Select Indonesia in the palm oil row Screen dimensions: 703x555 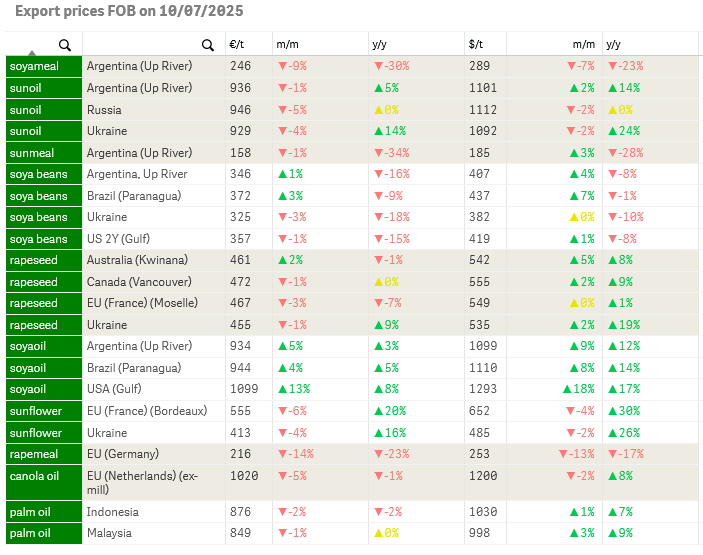(113, 512)
